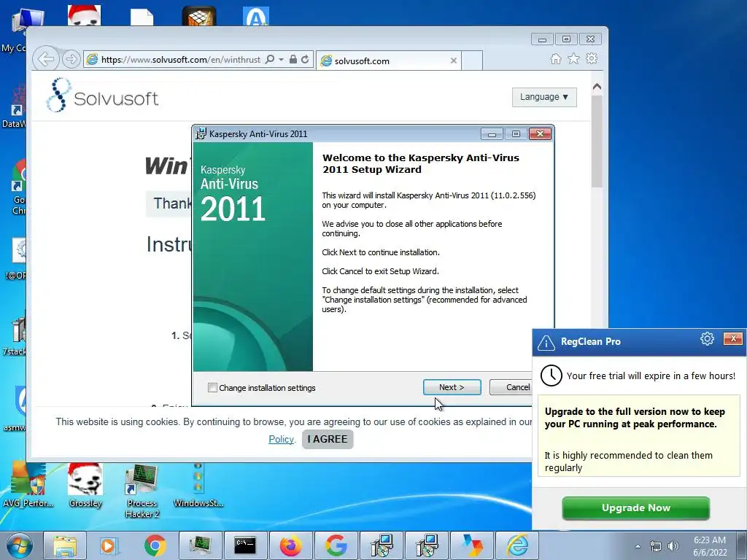
Task: Maximize the Internet Explorer window
Action: click(566, 39)
